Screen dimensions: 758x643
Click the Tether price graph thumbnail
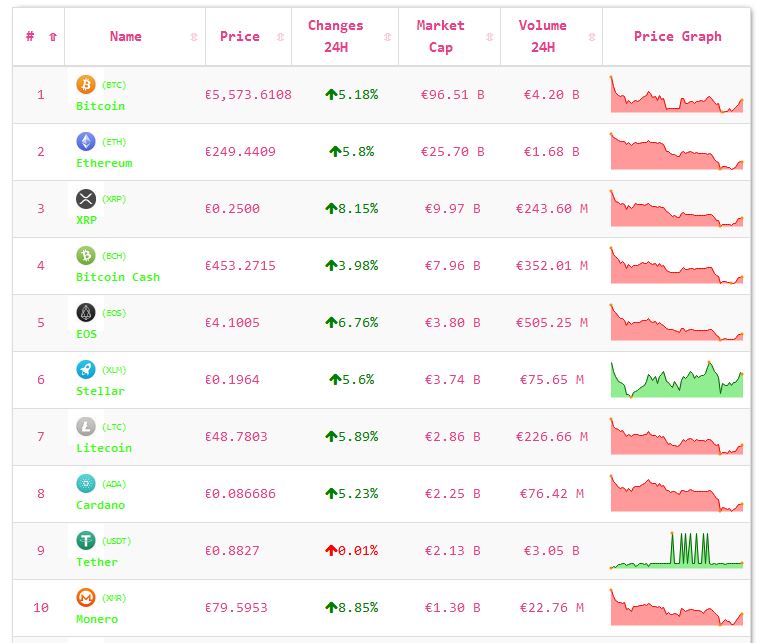click(677, 551)
